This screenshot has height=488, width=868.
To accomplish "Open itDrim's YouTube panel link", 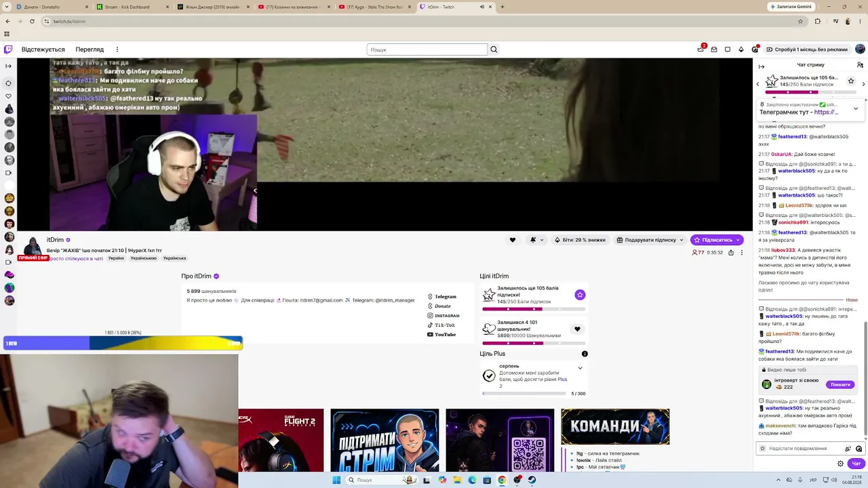I will pyautogui.click(x=441, y=335).
